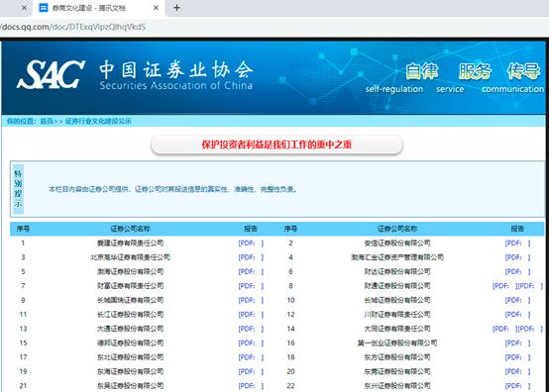Click the SAC logo in the banner

click(x=51, y=74)
